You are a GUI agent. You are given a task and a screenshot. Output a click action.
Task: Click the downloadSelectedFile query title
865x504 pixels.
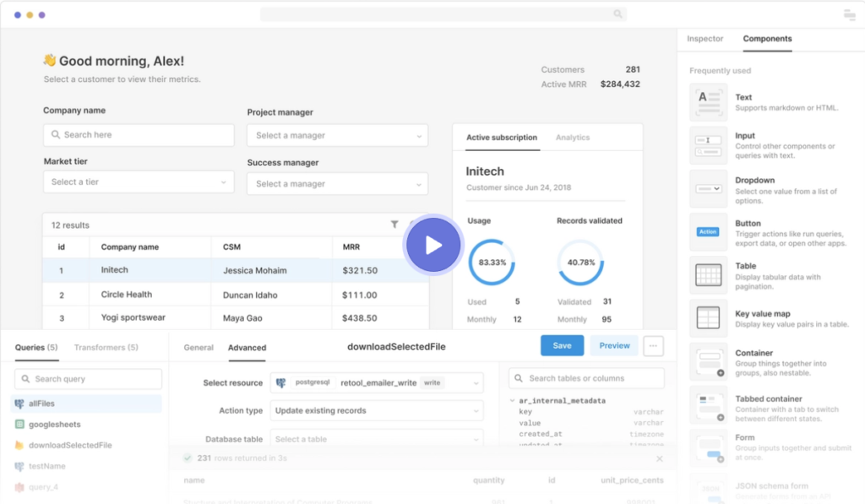point(396,347)
